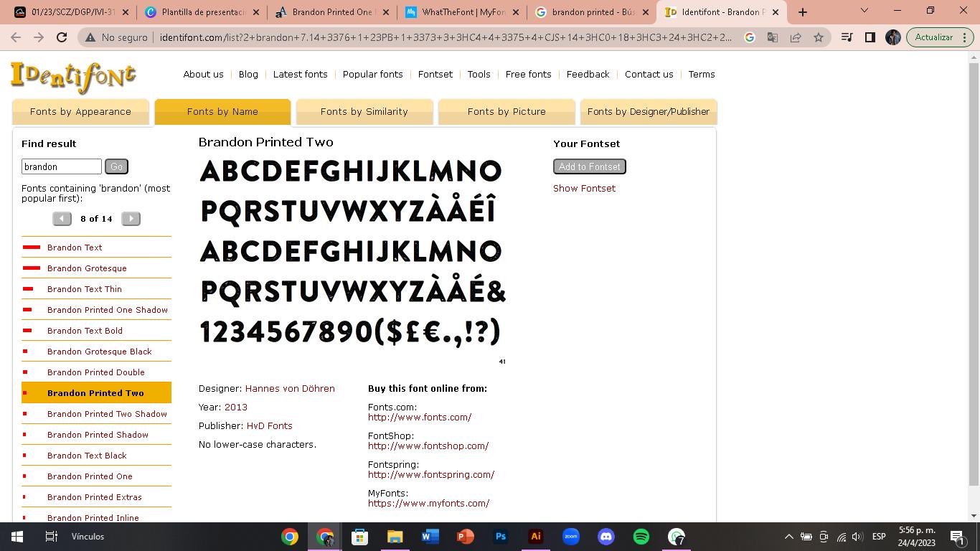Open WhatsApp from taskbar
Screen dimensions: 980x551
(677, 537)
